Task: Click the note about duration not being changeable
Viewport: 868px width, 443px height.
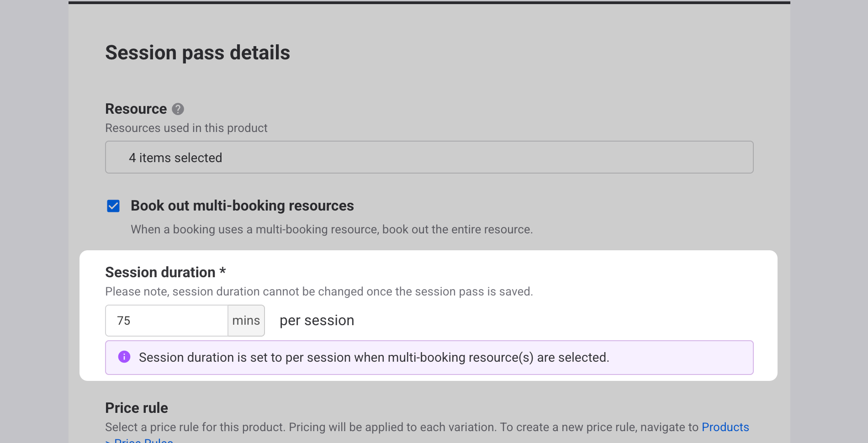Action: [319, 291]
